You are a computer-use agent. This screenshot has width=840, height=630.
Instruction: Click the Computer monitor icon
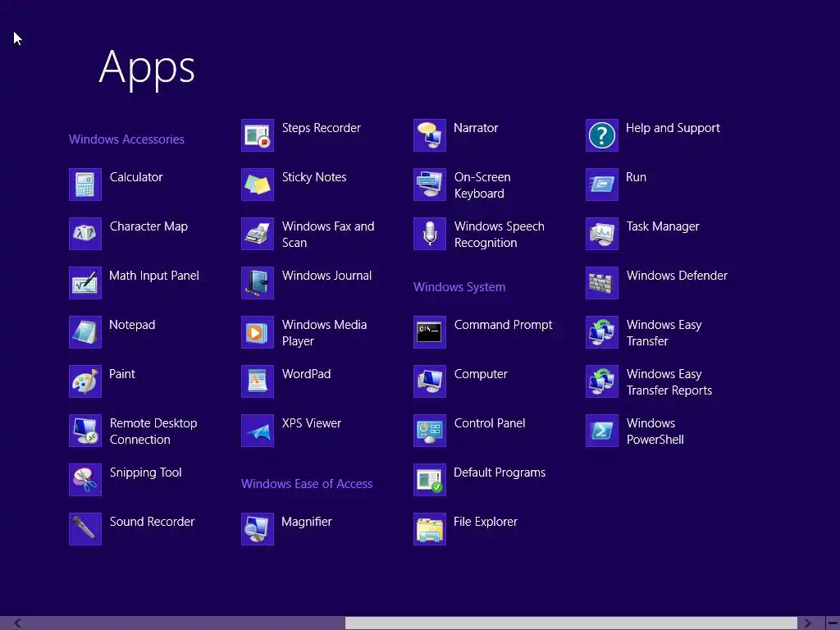[430, 381]
